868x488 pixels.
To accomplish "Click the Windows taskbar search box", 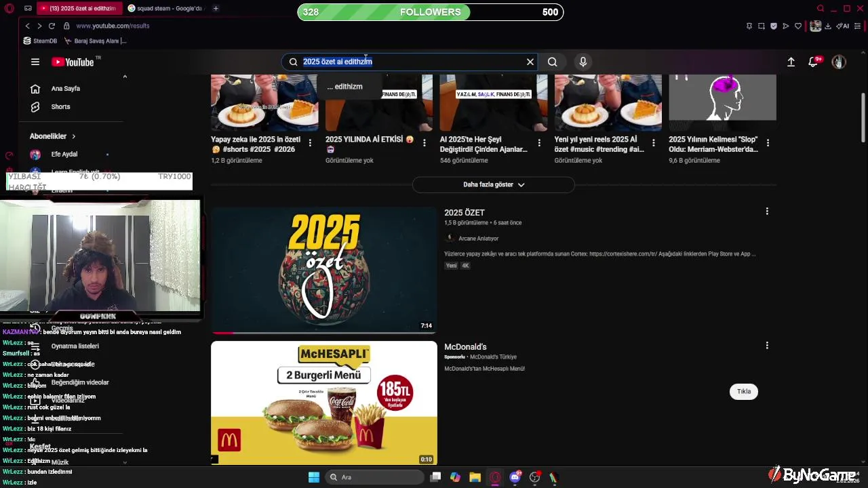I will [374, 477].
